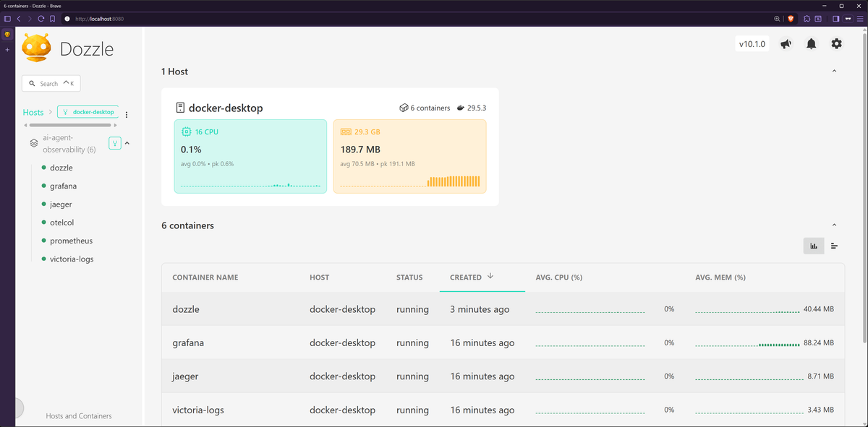868x427 pixels.
Task: Click the breadcrumb chevron after Hosts
Action: click(50, 112)
